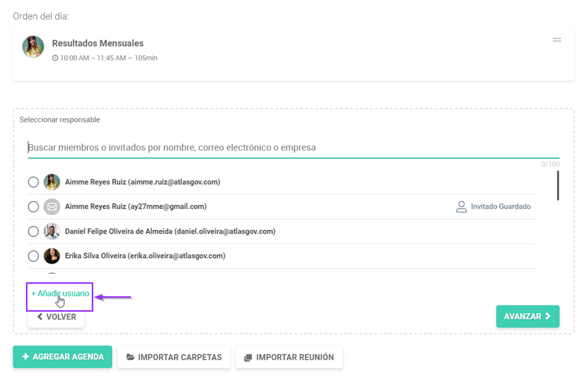The width and height of the screenshot is (588, 391).
Task: Choose Daniel Felipe Oliveira de Almeida radio button
Action: (34, 232)
